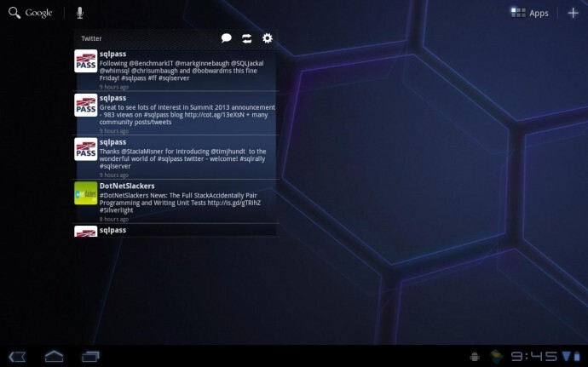Tap the layered diamond notification icon
This screenshot has width=588, height=367.
tap(495, 355)
